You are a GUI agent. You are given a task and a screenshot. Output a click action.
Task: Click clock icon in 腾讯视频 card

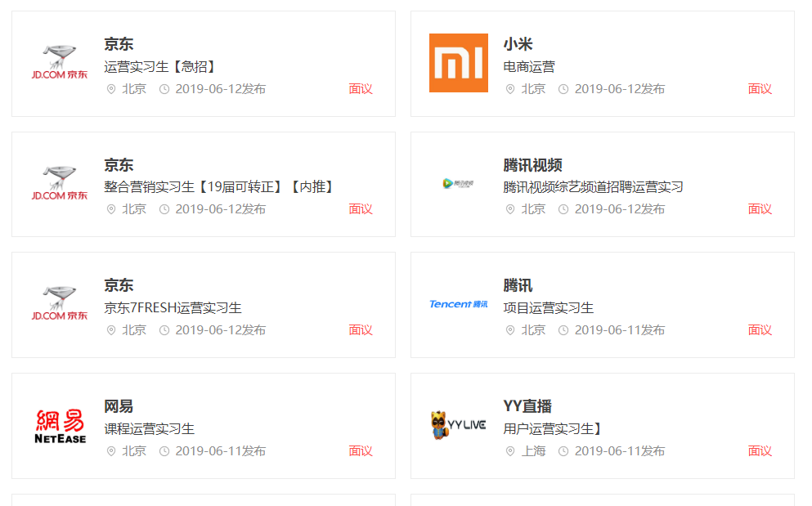point(563,209)
